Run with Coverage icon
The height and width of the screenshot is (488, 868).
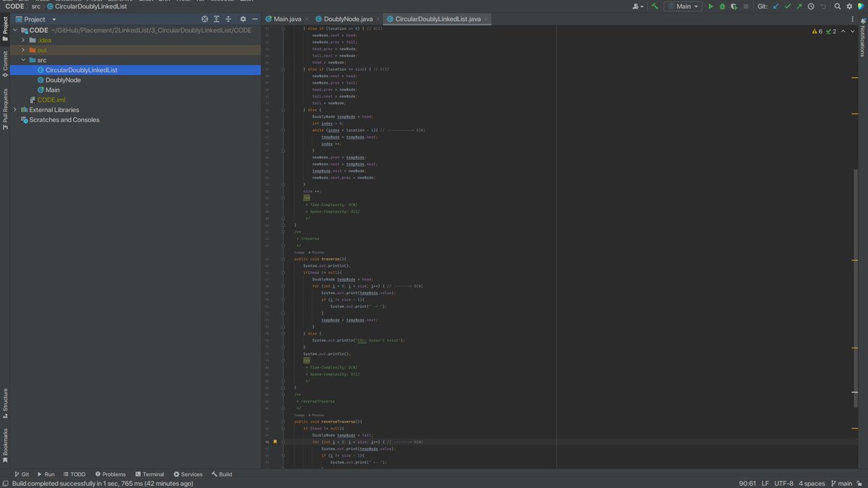[733, 6]
